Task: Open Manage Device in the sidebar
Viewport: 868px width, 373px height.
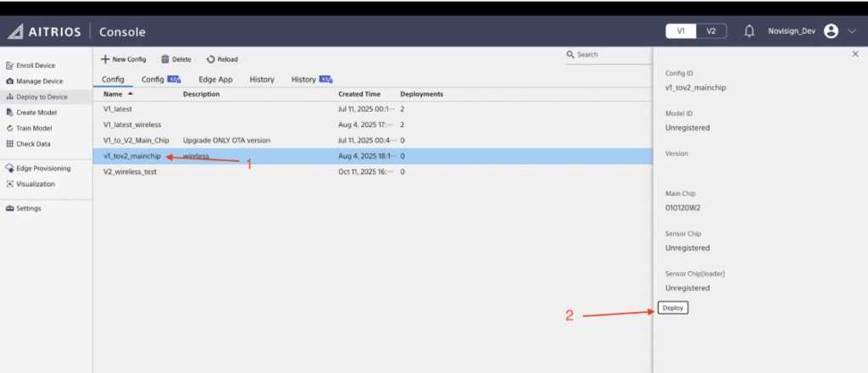Action: coord(39,81)
